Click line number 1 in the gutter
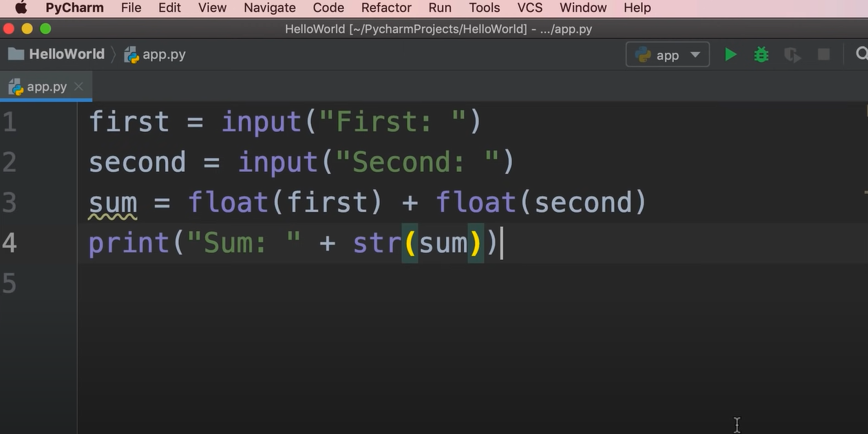This screenshot has height=434, width=868. tap(9, 122)
